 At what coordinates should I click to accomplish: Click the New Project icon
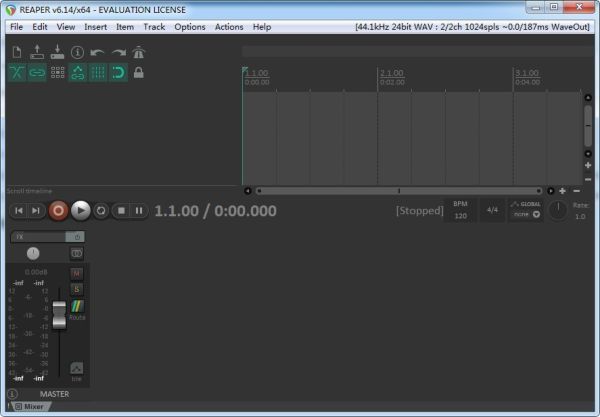tap(17, 52)
